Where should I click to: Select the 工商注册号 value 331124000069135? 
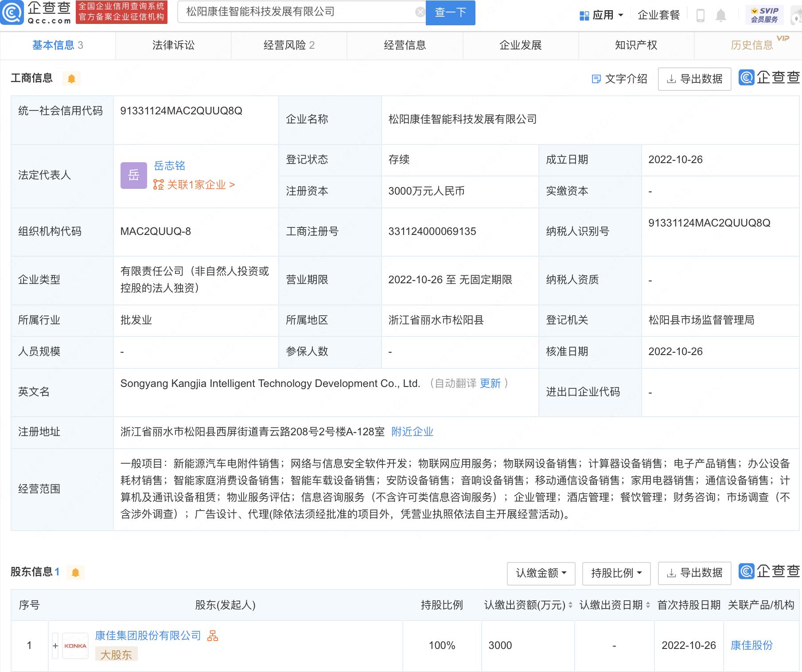tap(432, 231)
